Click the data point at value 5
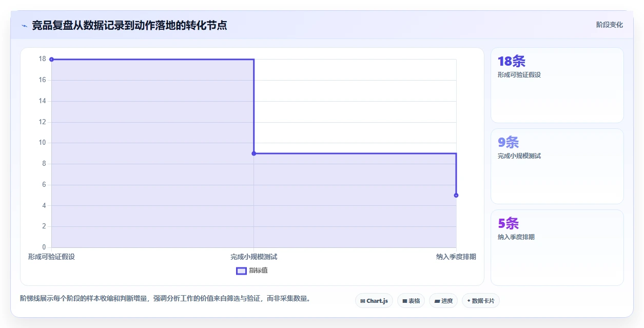This screenshot has width=644, height=328. (456, 195)
